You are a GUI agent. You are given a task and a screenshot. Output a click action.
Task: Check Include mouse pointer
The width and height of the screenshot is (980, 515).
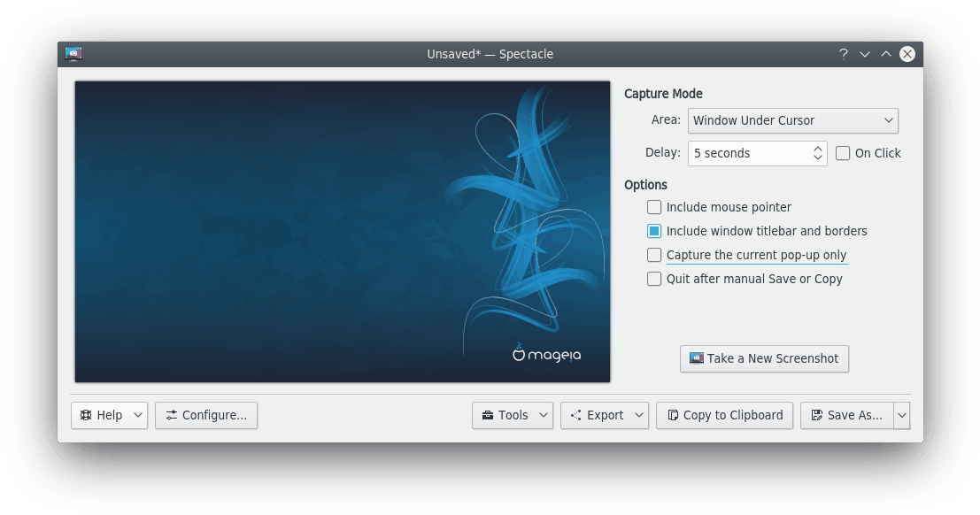click(x=653, y=207)
